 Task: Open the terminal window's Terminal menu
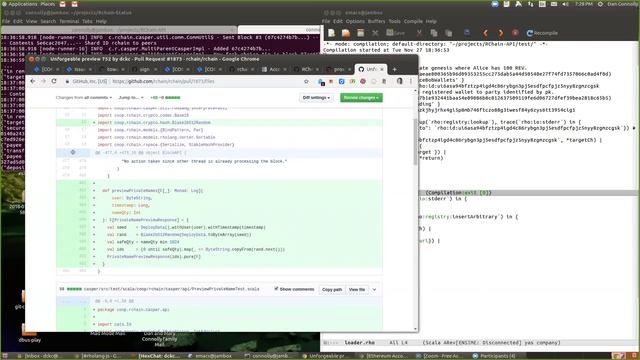coord(69,21)
